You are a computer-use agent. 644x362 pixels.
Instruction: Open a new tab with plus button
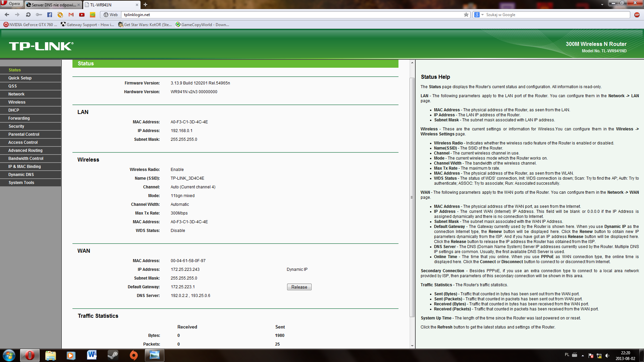146,5
